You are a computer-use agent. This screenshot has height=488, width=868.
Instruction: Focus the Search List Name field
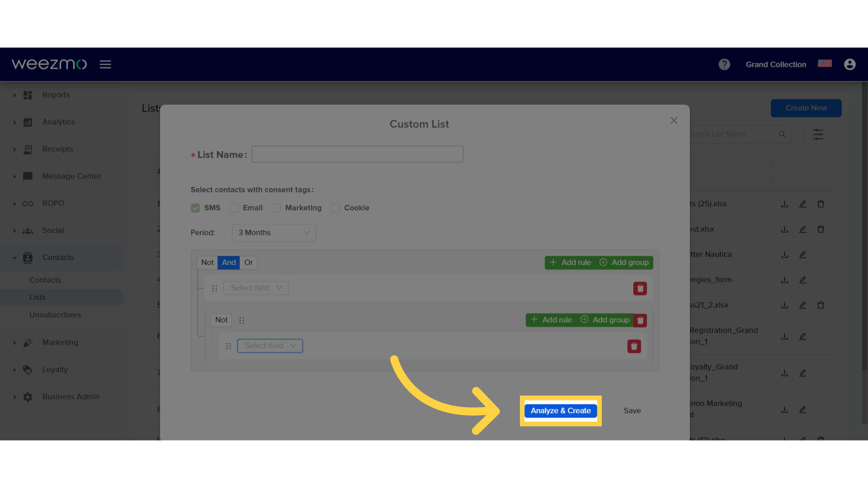coord(732,134)
